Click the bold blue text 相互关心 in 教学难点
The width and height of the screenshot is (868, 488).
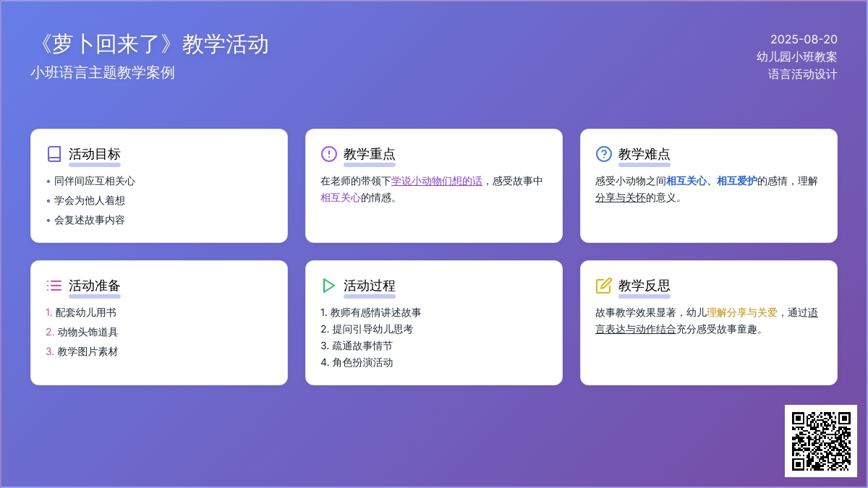[686, 181]
